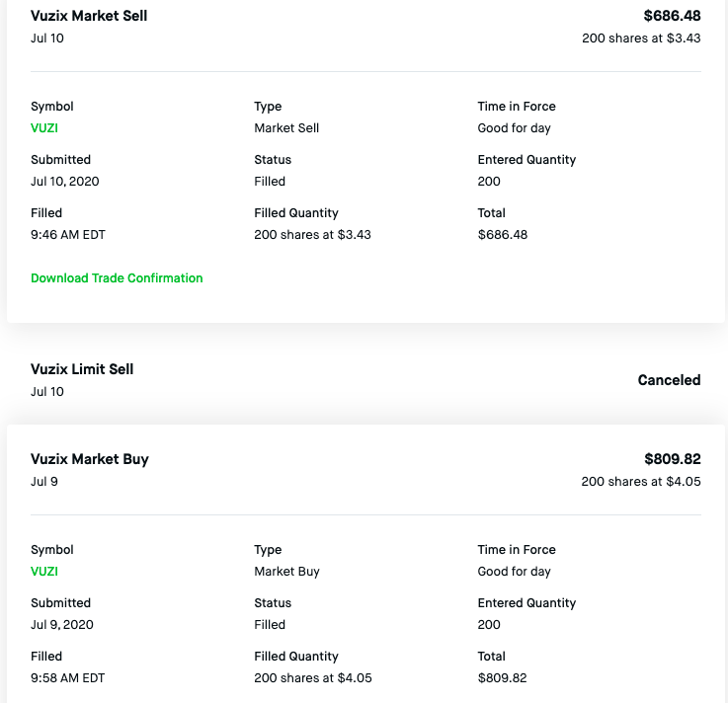This screenshot has width=728, height=703.
Task: Click header text '200 shares at $4.05' below $809.82
Action: pyautogui.click(x=641, y=482)
